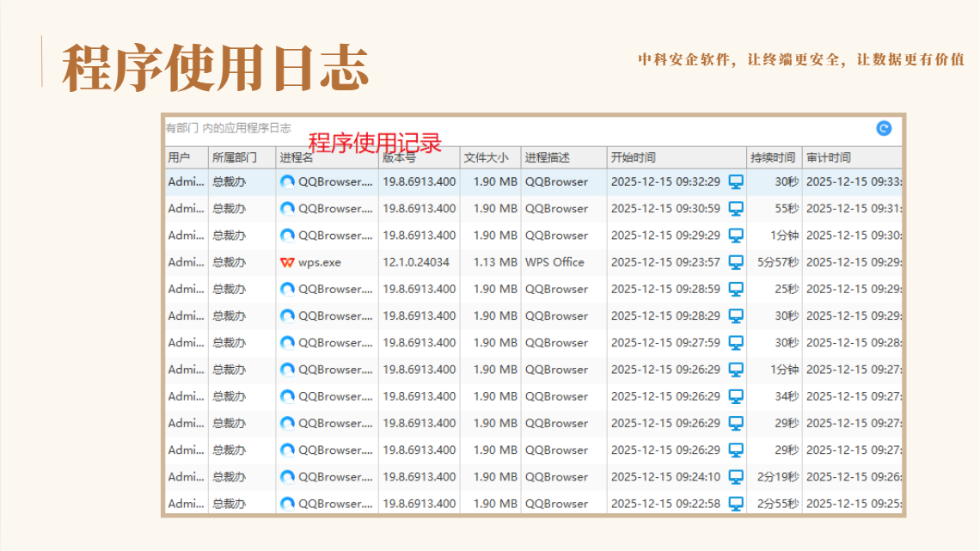Select start time 2025-12-15 09:28:59
The image size is (980, 551).
click(x=665, y=289)
